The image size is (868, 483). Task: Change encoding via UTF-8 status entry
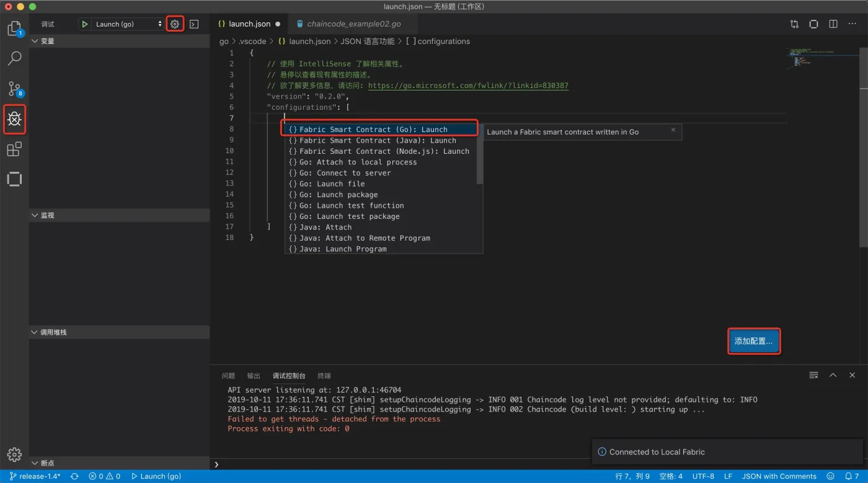[x=703, y=476]
